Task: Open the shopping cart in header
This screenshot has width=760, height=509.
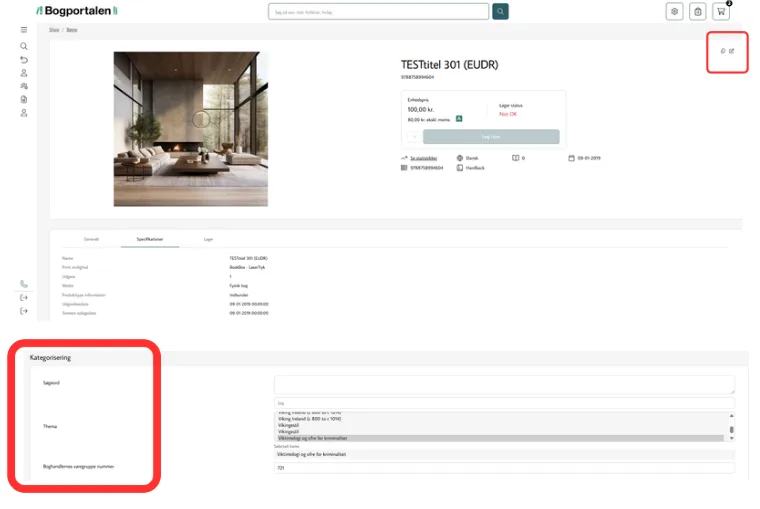Action: [x=721, y=12]
